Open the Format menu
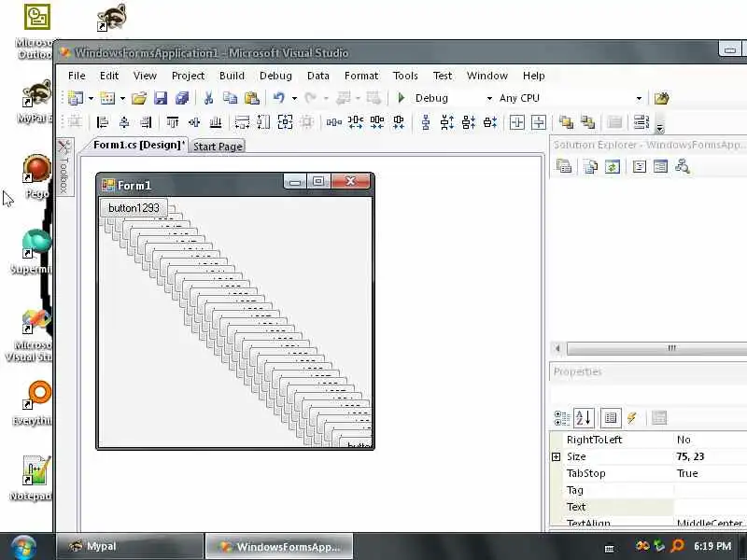747x560 pixels. click(x=361, y=76)
